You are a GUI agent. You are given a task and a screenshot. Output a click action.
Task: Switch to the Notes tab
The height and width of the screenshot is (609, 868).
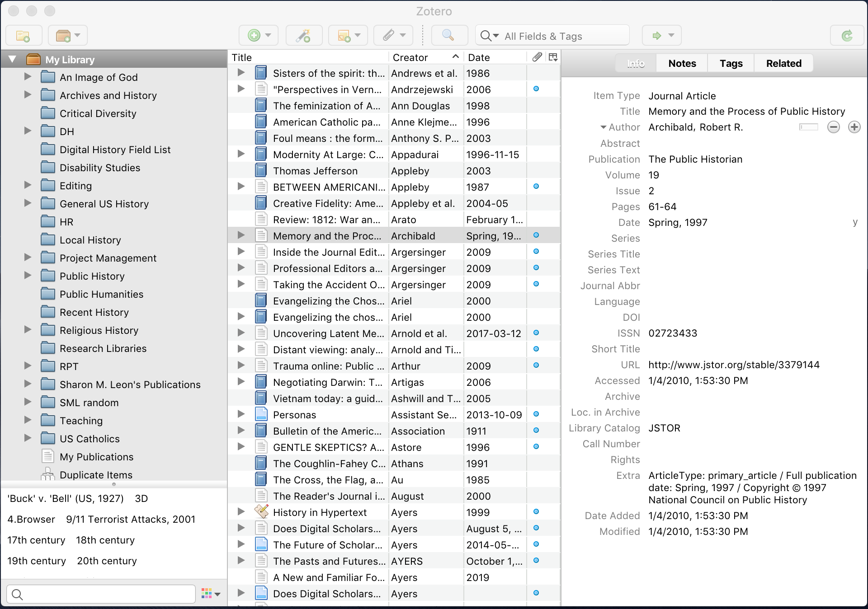[x=682, y=63]
